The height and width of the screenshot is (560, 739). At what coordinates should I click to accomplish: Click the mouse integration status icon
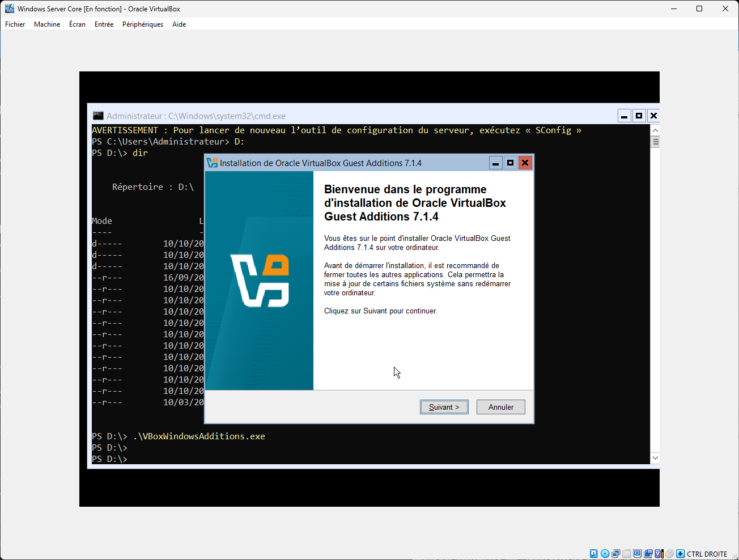click(x=669, y=554)
